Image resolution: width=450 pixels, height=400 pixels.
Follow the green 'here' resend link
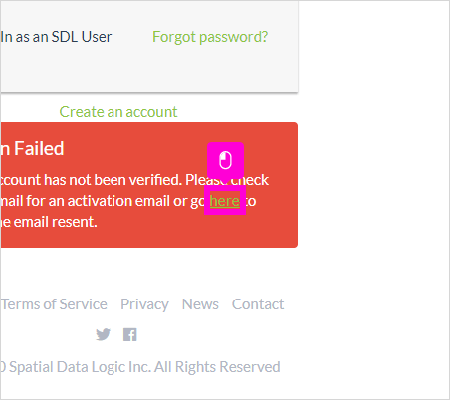tap(225, 201)
